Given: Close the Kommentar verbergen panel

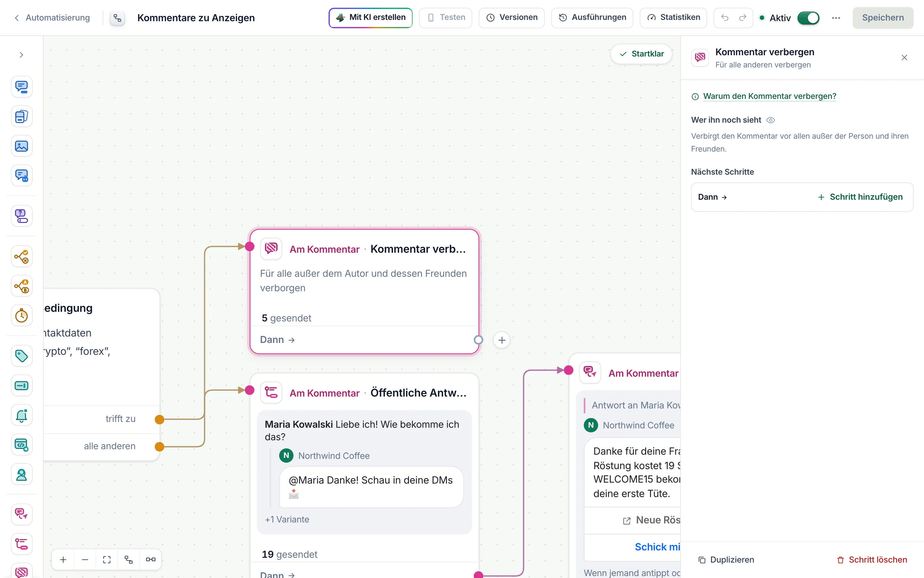Looking at the screenshot, I should click(x=904, y=58).
